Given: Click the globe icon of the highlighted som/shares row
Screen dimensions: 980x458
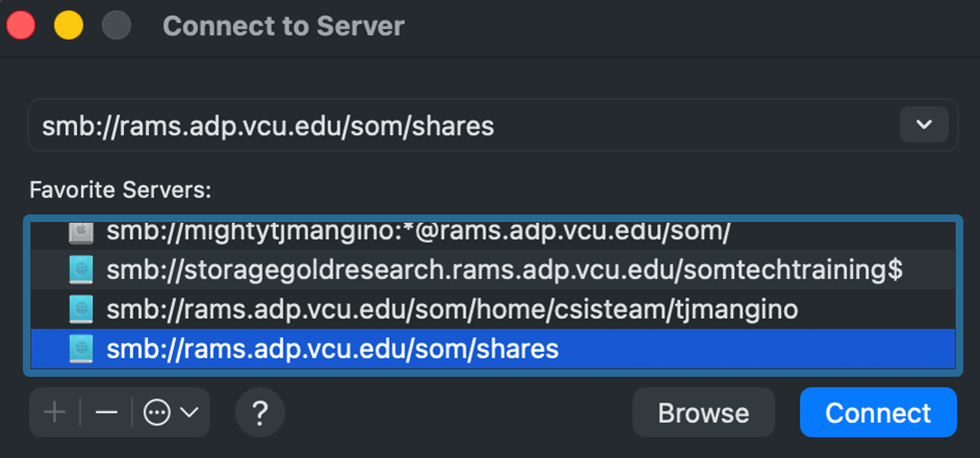Looking at the screenshot, I should (81, 349).
